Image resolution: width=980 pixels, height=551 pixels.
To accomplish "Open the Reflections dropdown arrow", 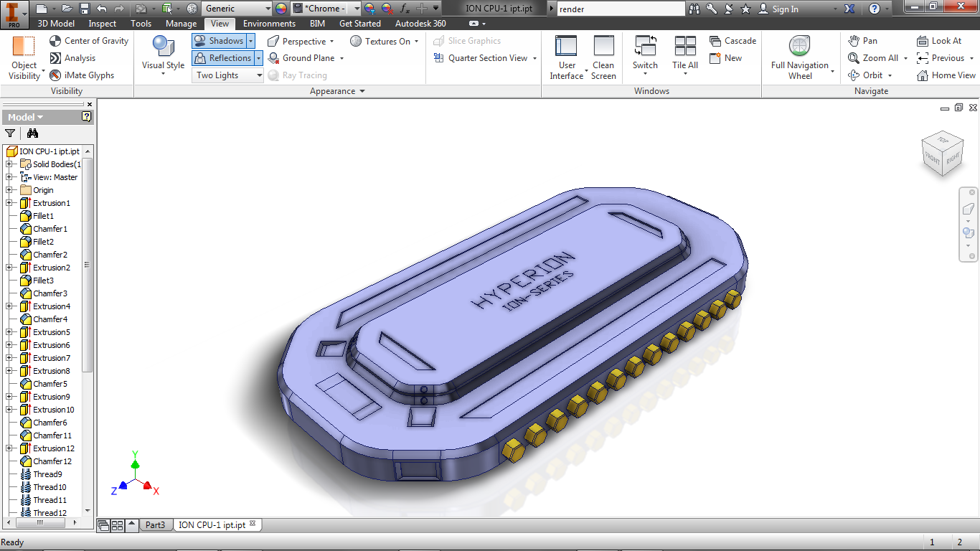I will (x=258, y=58).
